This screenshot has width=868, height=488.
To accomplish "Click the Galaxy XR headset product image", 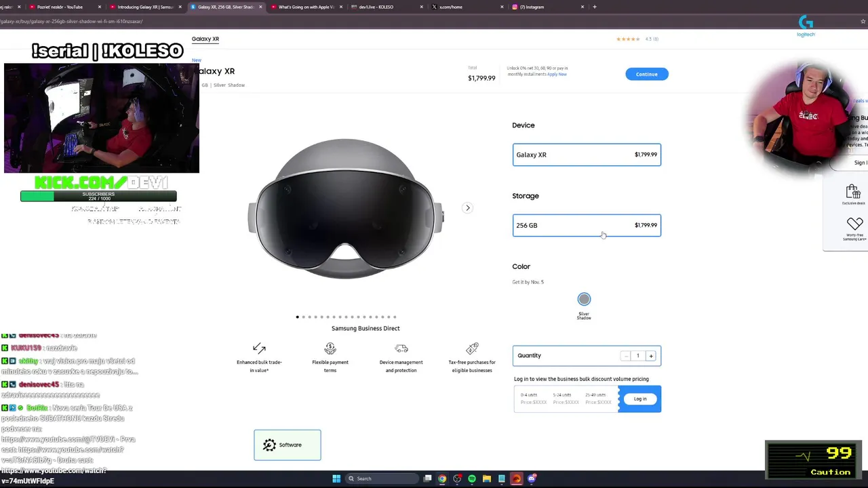I will pyautogui.click(x=346, y=208).
